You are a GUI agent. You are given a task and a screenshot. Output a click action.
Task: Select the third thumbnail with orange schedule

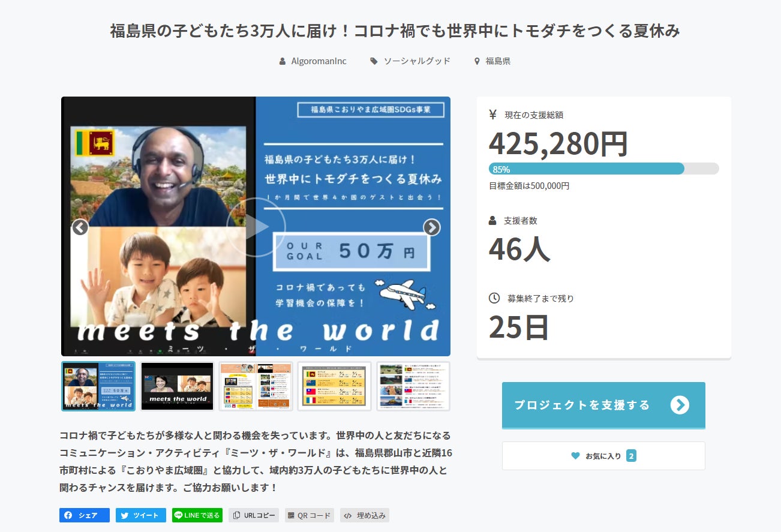point(256,386)
